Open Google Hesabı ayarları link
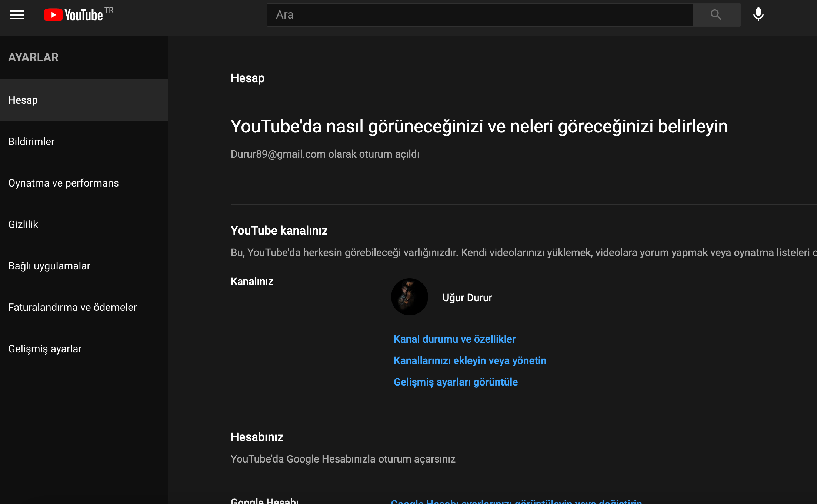Image resolution: width=817 pixels, height=504 pixels. 516,501
